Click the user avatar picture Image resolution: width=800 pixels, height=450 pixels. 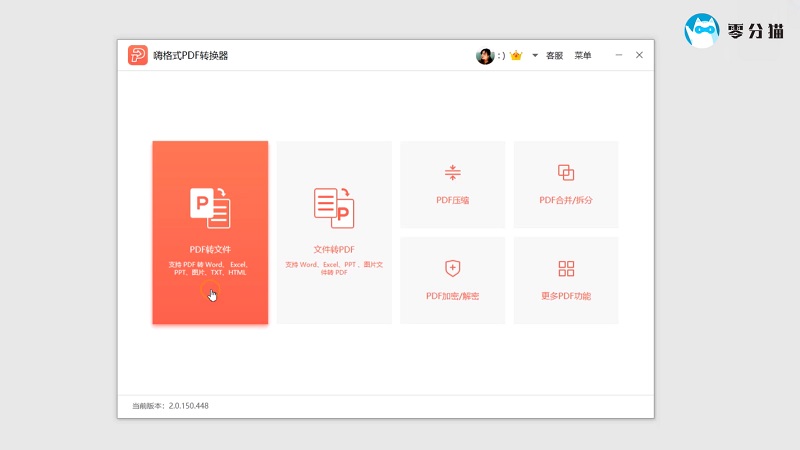pyautogui.click(x=485, y=56)
